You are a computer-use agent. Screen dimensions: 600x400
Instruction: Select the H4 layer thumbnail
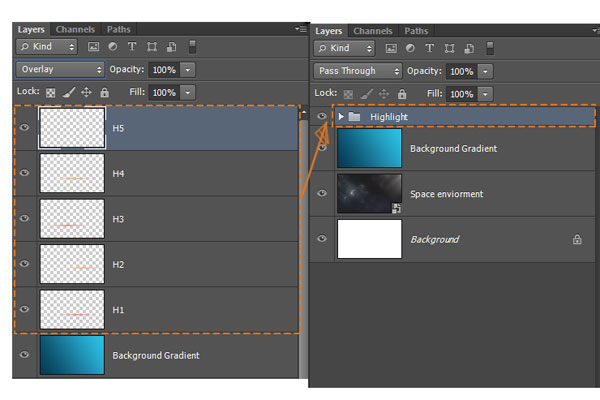[x=72, y=173]
